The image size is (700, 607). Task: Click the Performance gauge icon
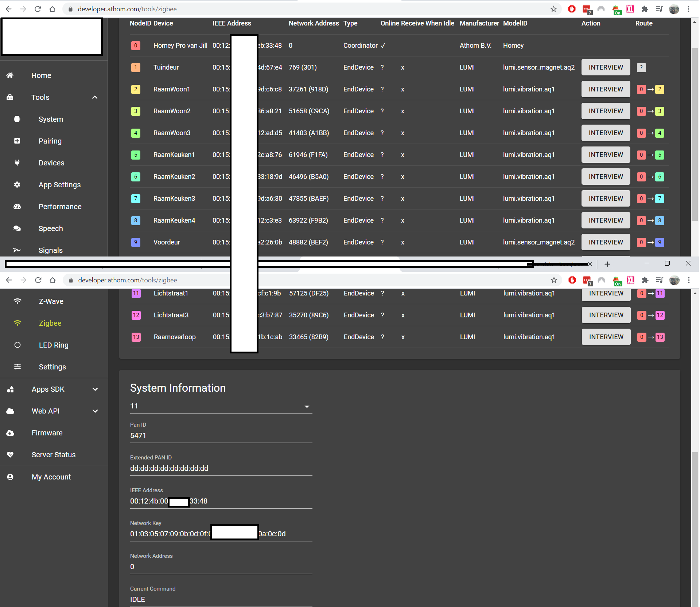[x=17, y=207]
